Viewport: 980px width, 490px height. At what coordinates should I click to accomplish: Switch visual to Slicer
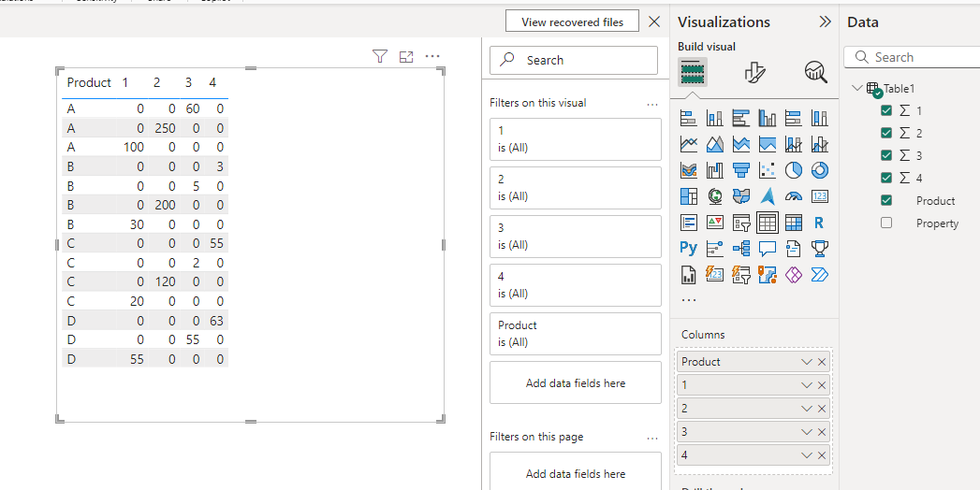click(x=741, y=223)
